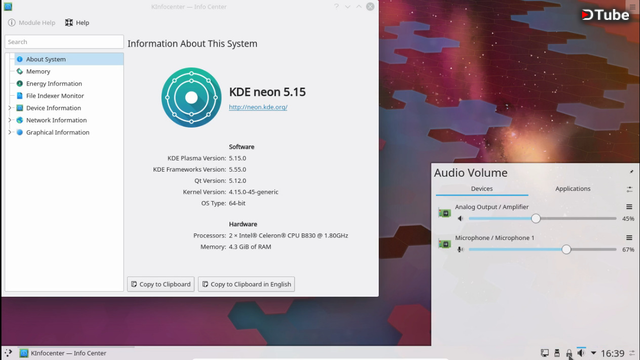This screenshot has width=640, height=360.
Task: Click the Search field in Info Center
Action: coord(64,42)
